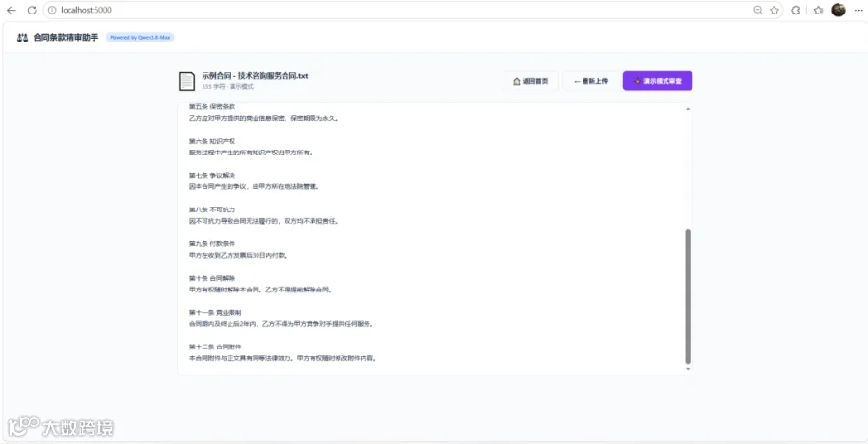Click the scales logo of 合同条款精审助手
The height and width of the screenshot is (444, 868).
[x=23, y=38]
